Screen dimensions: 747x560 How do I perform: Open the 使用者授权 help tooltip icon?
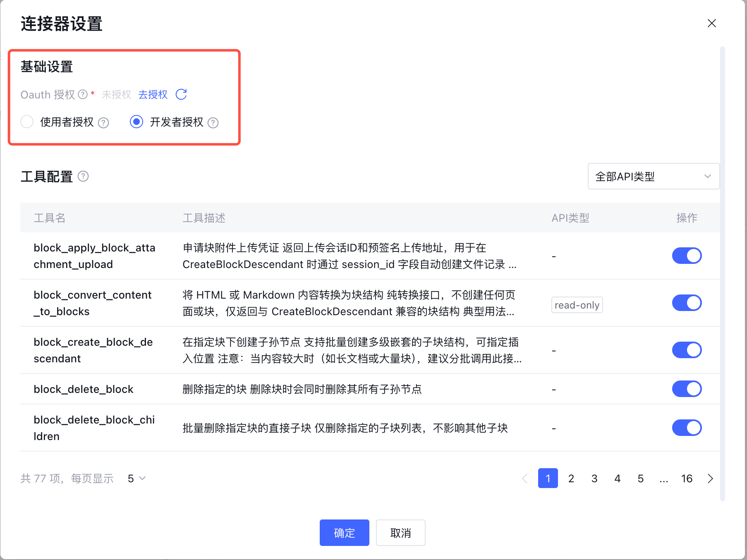pos(103,123)
